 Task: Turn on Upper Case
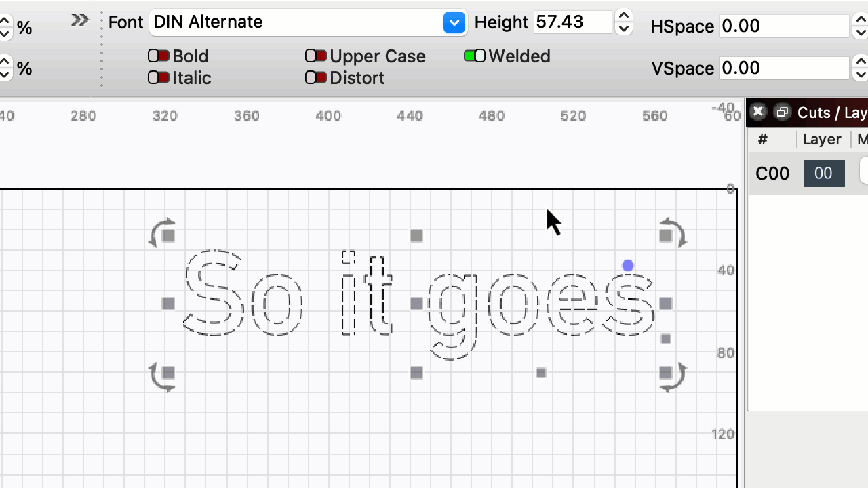[315, 56]
